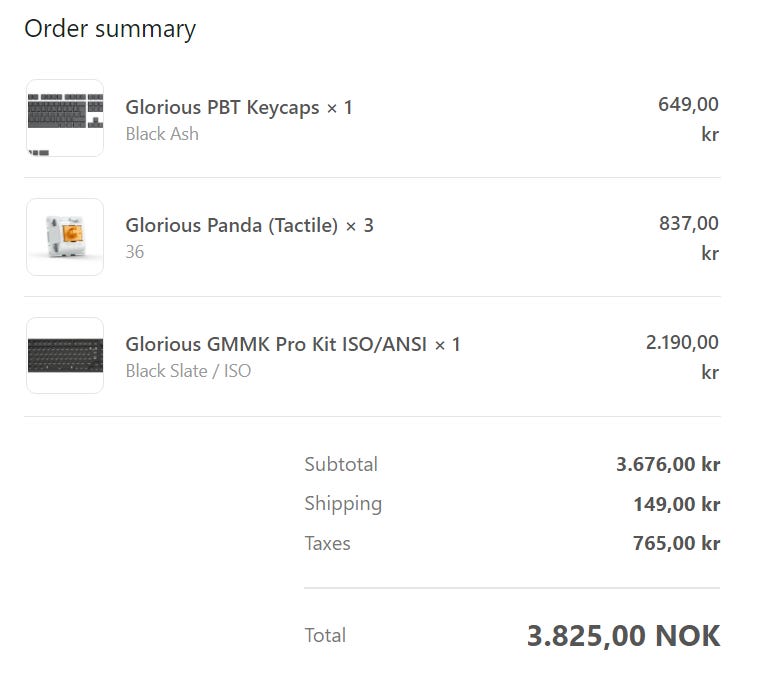Screen dimensions: 758x682
Task: Click the GMMK Pro keyboard thumbnail
Action: pyautogui.click(x=65, y=355)
